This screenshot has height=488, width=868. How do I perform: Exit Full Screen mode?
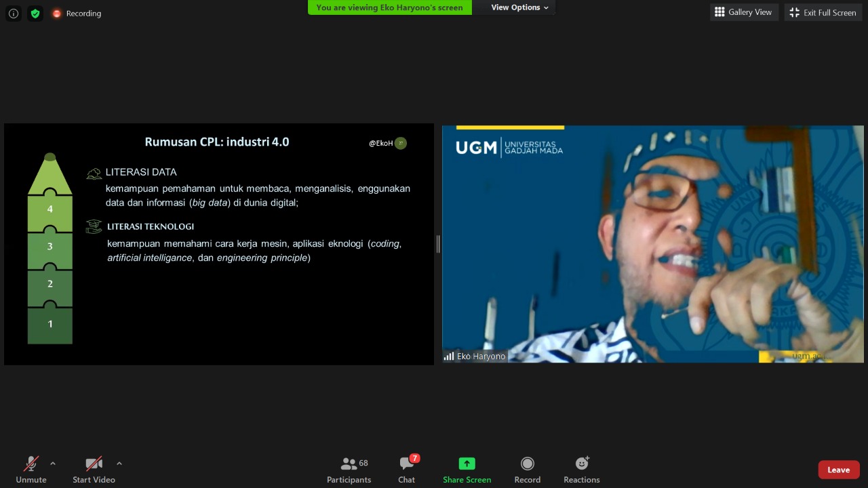[x=823, y=12]
